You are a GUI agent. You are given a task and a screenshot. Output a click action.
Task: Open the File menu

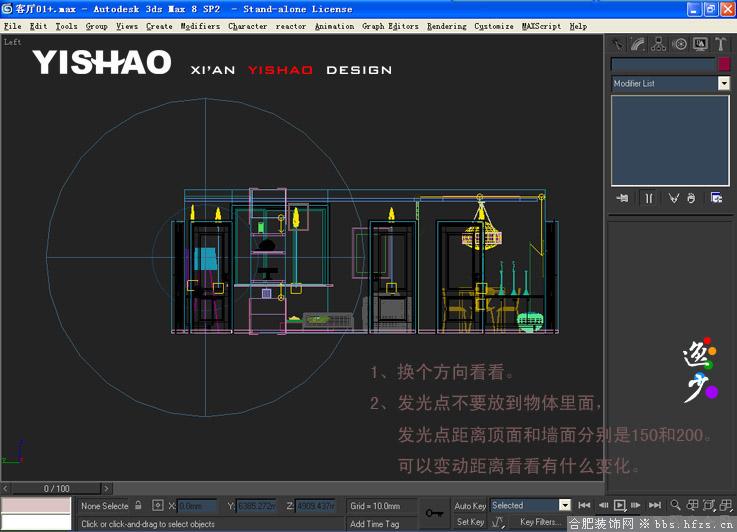pos(13,26)
